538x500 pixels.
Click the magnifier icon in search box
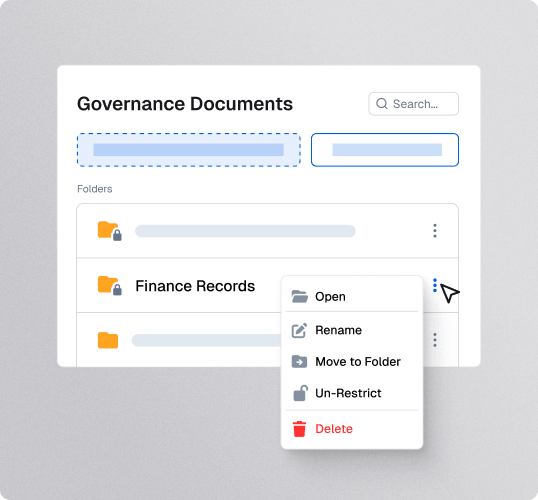pos(382,104)
